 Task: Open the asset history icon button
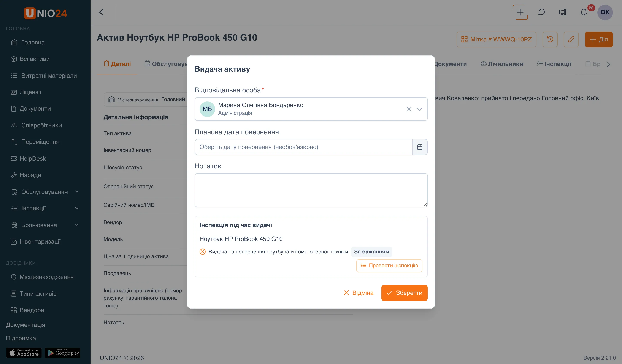(x=550, y=39)
